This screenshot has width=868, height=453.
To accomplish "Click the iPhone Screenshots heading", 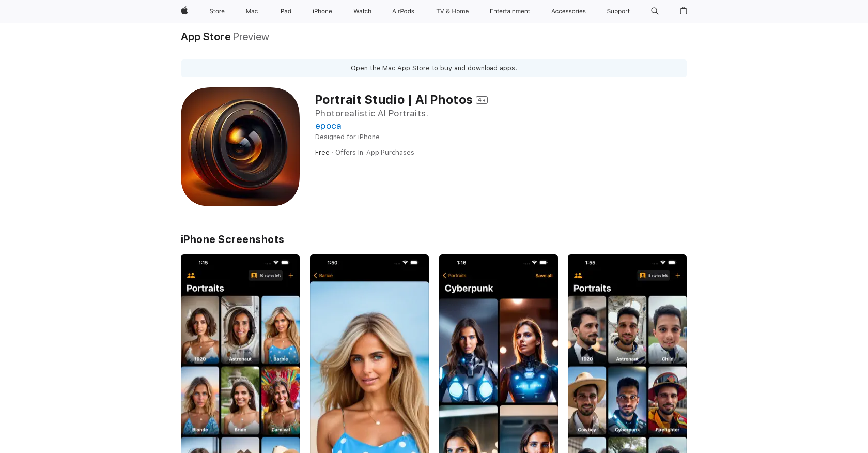I will (233, 239).
